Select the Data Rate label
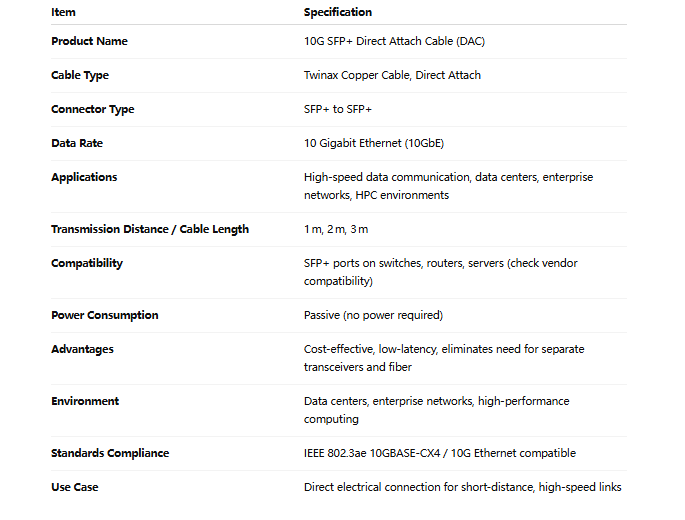This screenshot has width=685, height=520. tap(77, 143)
